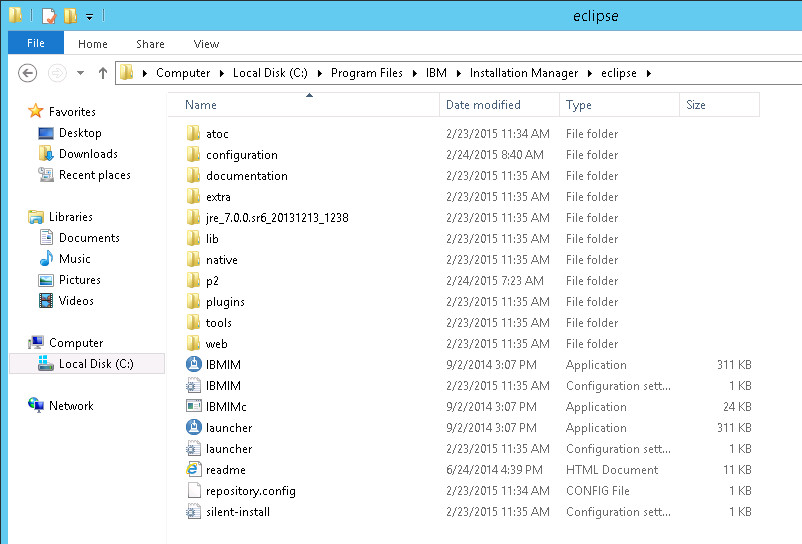Click eclipse in the address breadcrumb
Image resolution: width=802 pixels, height=544 pixels.
point(619,73)
